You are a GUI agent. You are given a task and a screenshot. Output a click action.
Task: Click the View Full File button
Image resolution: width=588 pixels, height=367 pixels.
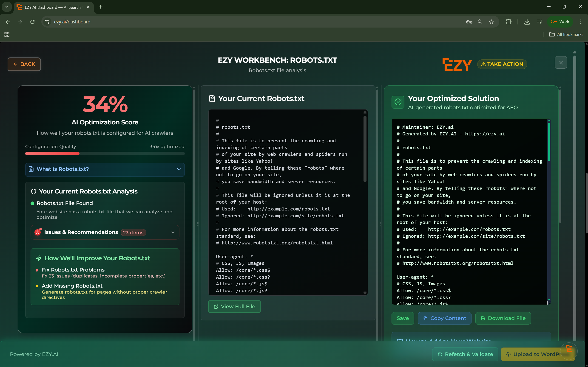(234, 307)
